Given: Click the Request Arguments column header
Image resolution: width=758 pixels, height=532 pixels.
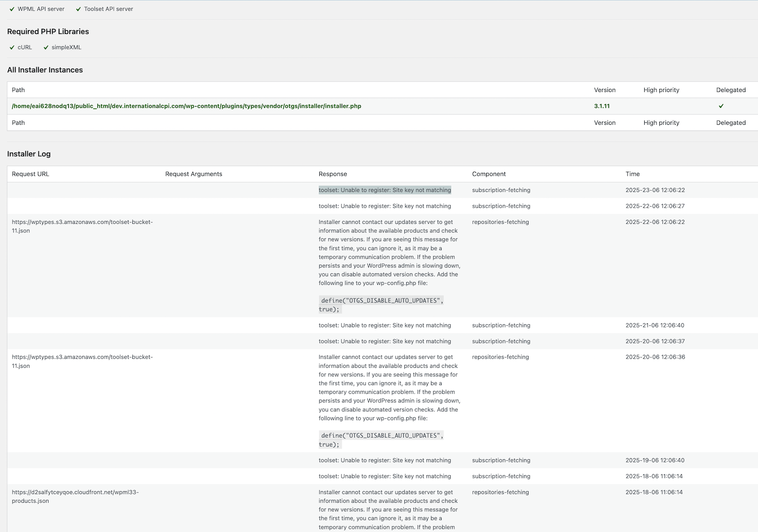Looking at the screenshot, I should [194, 174].
